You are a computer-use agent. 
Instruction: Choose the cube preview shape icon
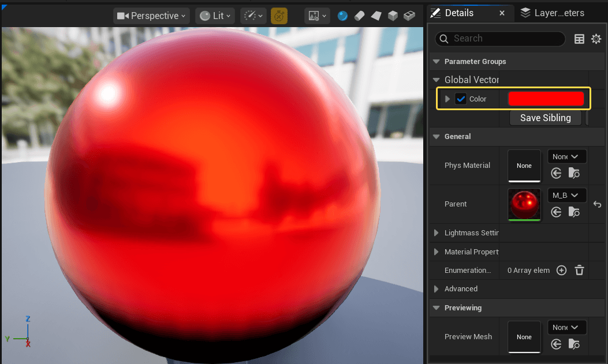tap(393, 16)
